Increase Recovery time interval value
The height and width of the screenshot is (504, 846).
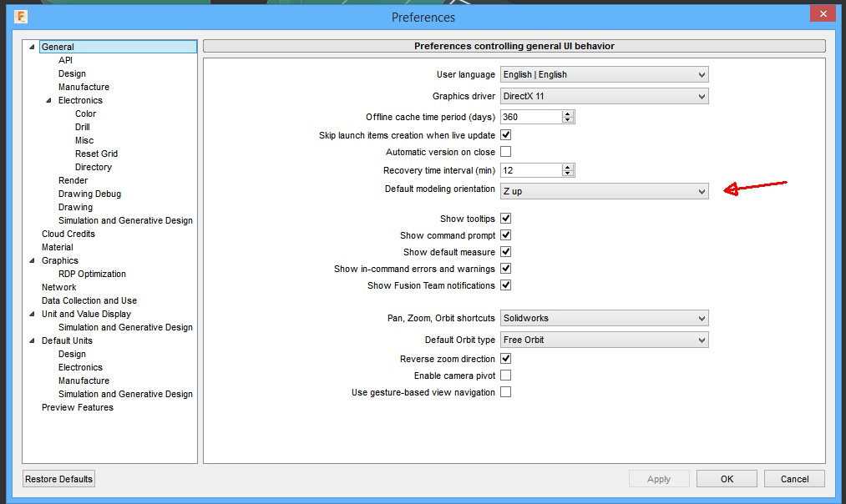tap(567, 167)
